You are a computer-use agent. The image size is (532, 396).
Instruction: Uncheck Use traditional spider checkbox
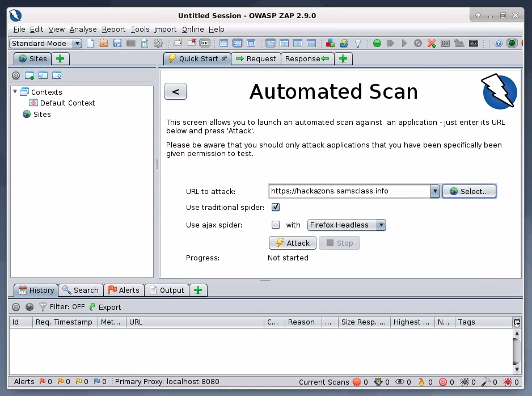[x=276, y=207]
